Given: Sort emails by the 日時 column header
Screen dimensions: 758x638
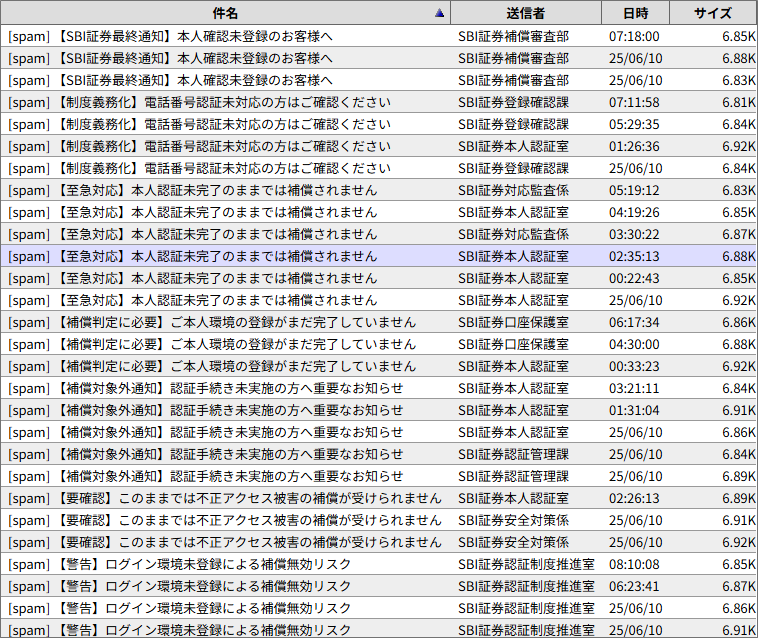Looking at the screenshot, I should click(x=636, y=13).
